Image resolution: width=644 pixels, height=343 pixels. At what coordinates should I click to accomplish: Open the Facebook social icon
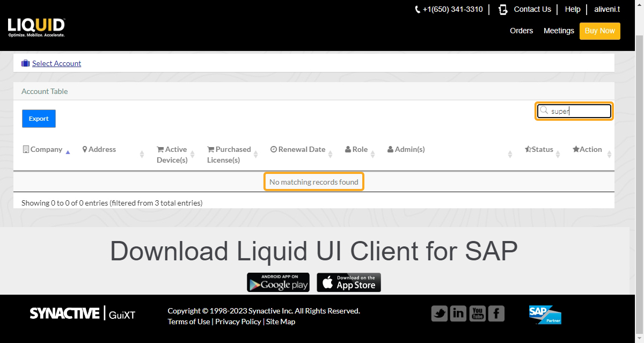[x=496, y=313]
